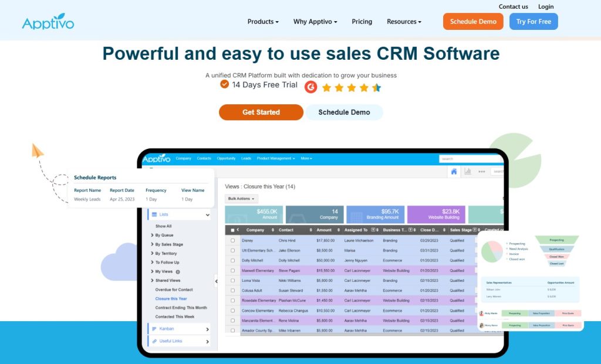The image size is (601, 364).
Task: Select the Contract Ending This Month view
Action: coord(181,308)
